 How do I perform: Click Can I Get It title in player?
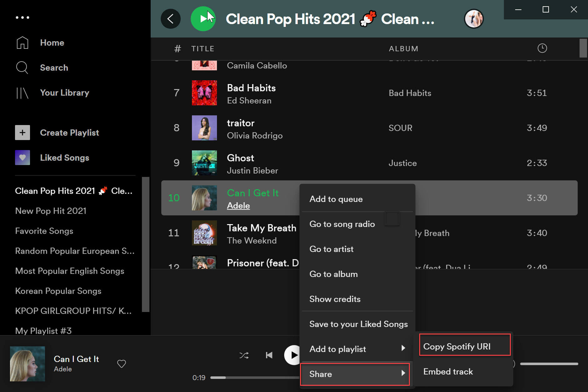coord(76,359)
